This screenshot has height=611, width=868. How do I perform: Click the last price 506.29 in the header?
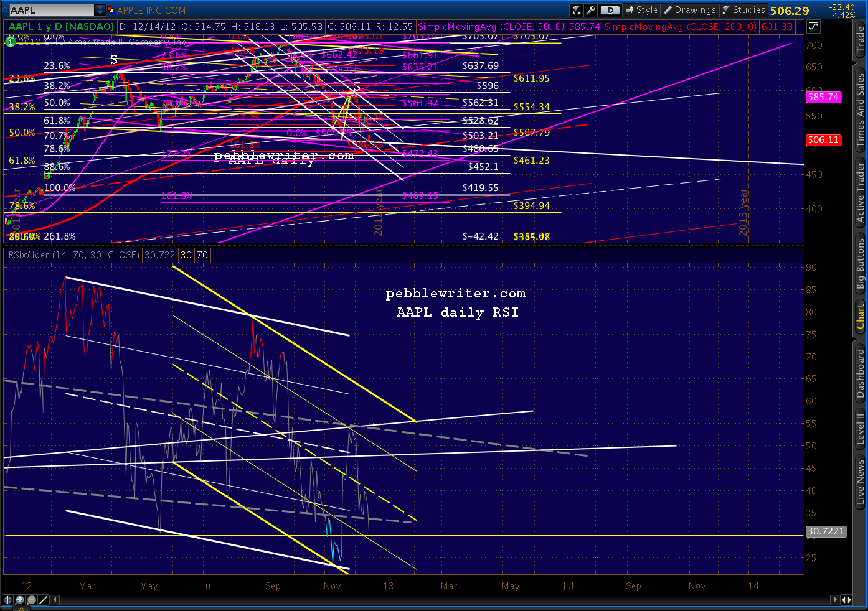pos(790,11)
